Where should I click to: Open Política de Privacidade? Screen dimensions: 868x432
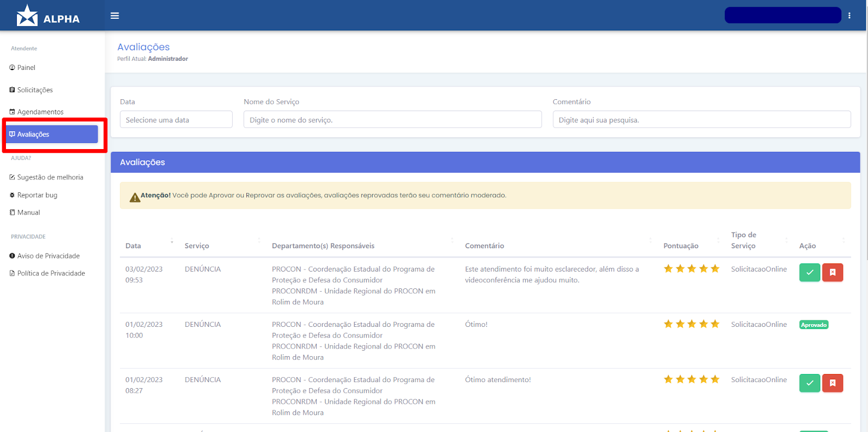point(47,273)
